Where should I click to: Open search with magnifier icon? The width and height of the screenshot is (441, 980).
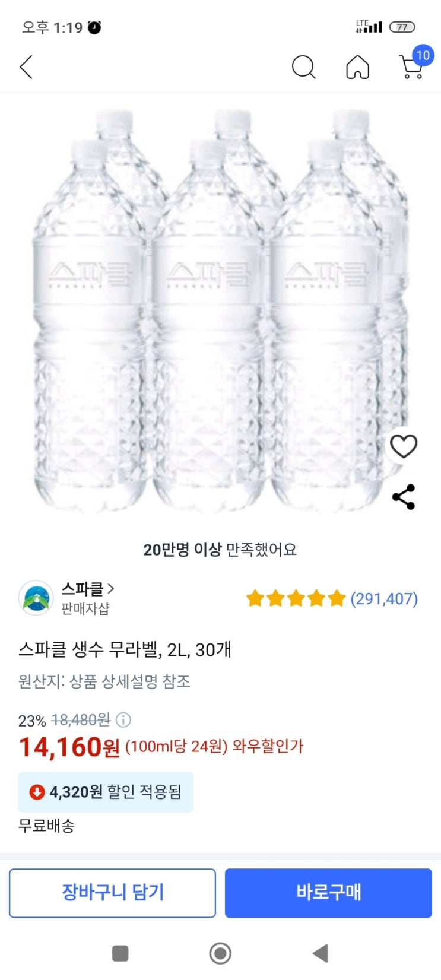303,67
